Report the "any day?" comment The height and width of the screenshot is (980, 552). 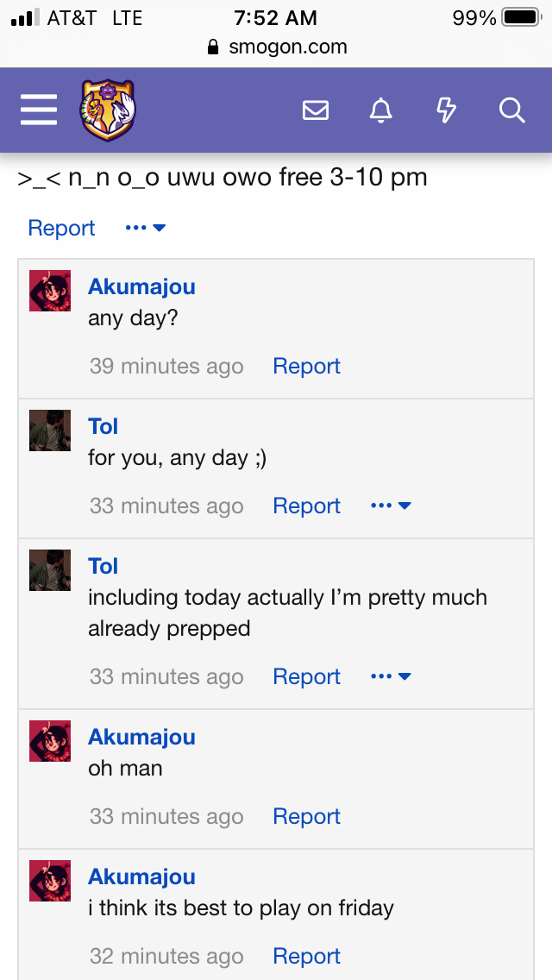[306, 367]
